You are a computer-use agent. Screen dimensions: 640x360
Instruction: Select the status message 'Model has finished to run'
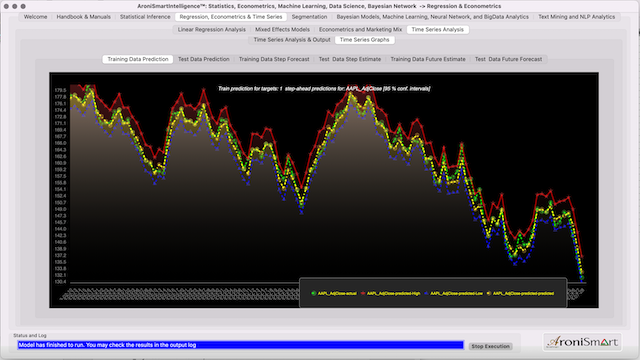241,345
